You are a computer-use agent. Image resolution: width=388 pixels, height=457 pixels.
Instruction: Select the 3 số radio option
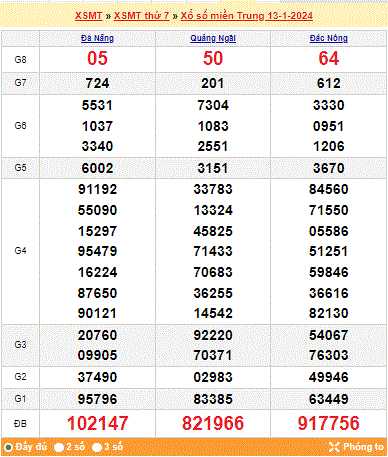click(97, 447)
